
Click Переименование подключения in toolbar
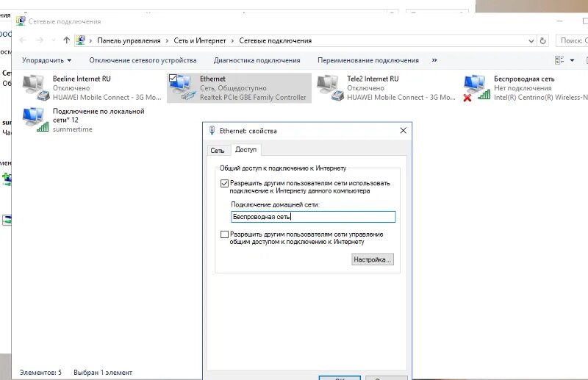pos(368,60)
